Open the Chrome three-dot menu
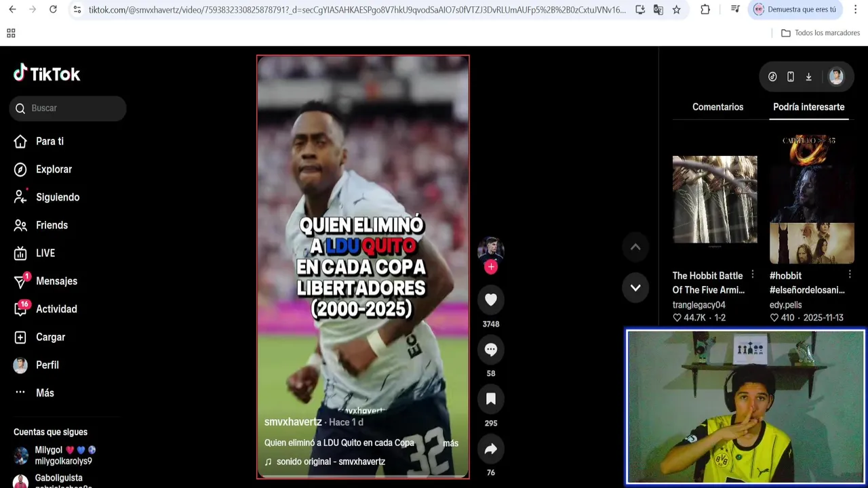 tap(856, 9)
